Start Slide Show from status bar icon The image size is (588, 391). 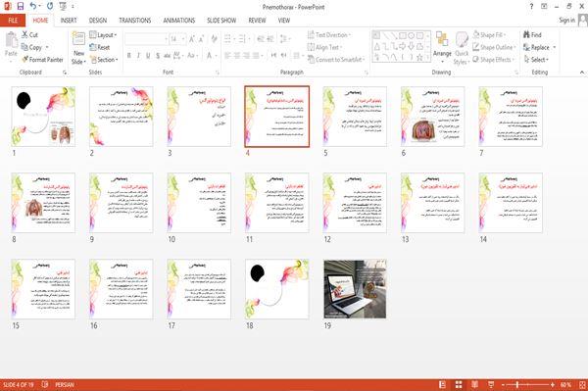(491, 384)
